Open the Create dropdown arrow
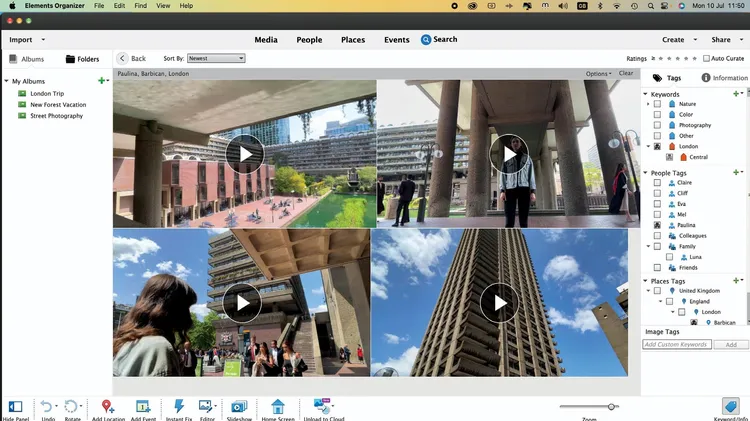The height and width of the screenshot is (421, 750). (695, 40)
